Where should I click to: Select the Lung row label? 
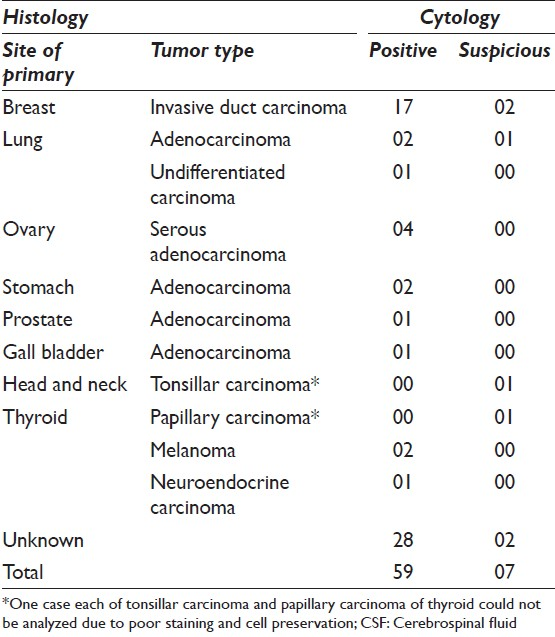[22, 141]
